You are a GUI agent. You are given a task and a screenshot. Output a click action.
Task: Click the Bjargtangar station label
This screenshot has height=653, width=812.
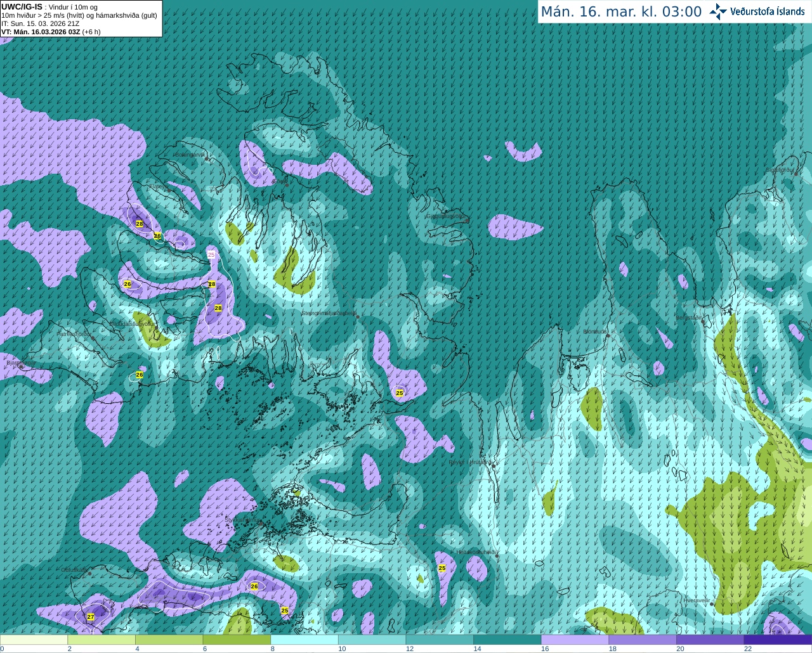click(x=21, y=363)
